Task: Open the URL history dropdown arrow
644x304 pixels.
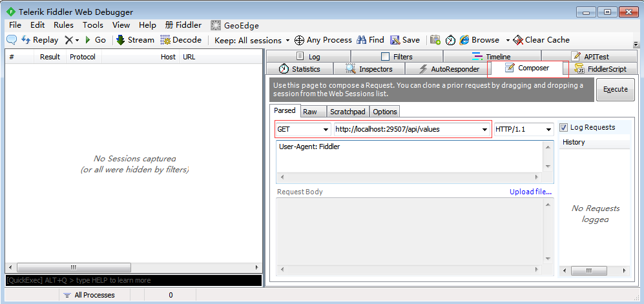Action: click(x=484, y=130)
